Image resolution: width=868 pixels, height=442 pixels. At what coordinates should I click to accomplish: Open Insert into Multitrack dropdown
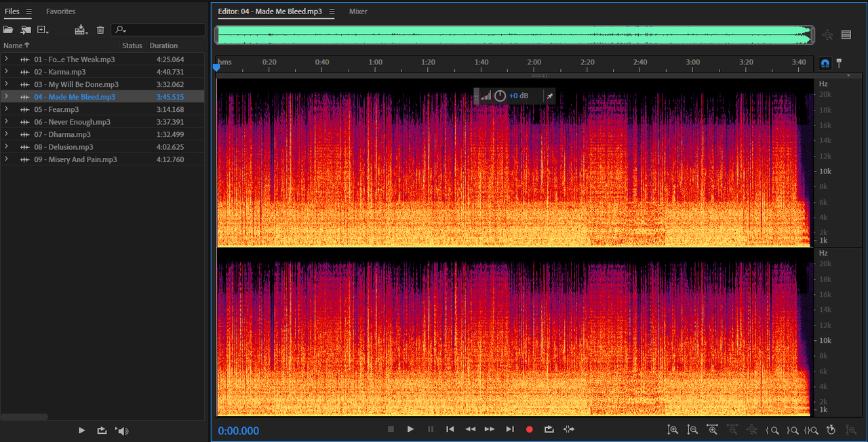[81, 30]
